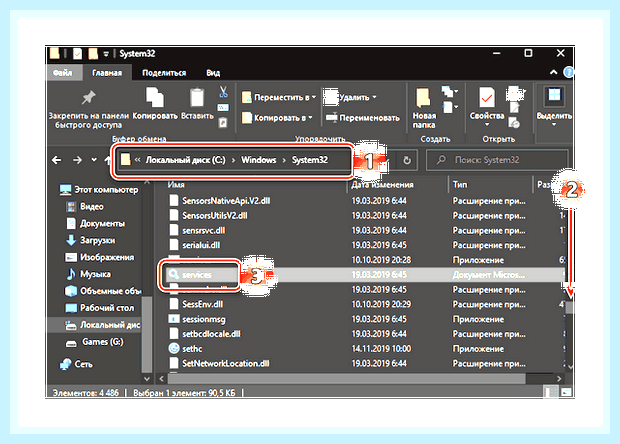Click the file list vertical scrollbar thumb
This screenshot has height=444, width=620.
569,307
